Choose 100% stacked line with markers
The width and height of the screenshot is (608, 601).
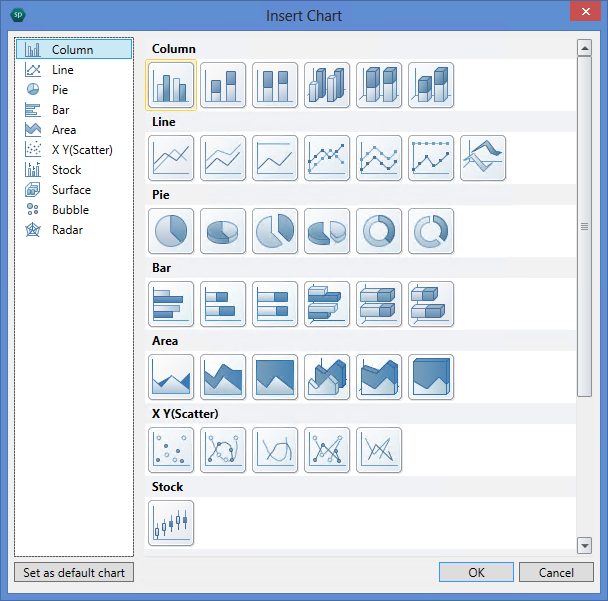(431, 158)
